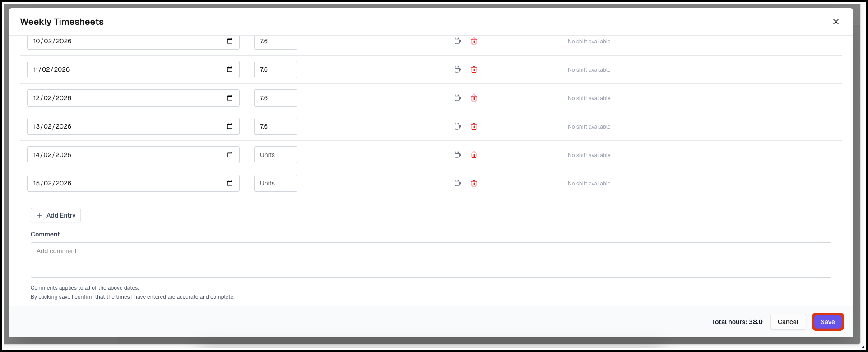Image resolution: width=868 pixels, height=352 pixels.
Task: Click the units field for 13/02/2026
Action: pyautogui.click(x=275, y=126)
